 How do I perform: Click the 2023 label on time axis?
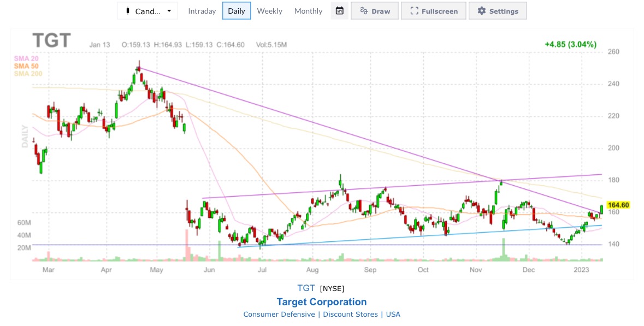(x=581, y=270)
